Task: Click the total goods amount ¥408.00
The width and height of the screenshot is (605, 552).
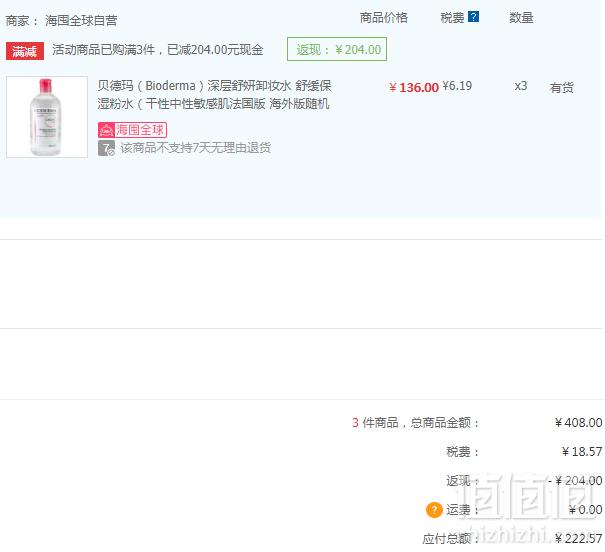Action: coord(578,422)
